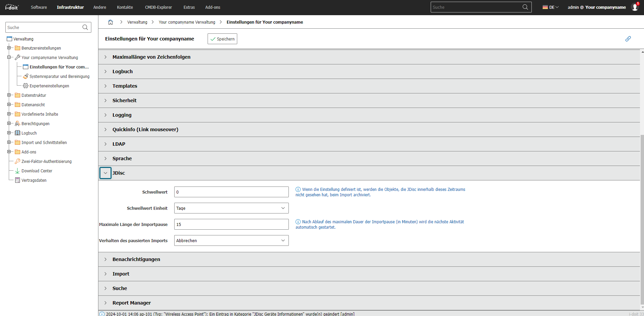644x316 pixels.
Task: Click the user avatar icon
Action: coord(635,7)
